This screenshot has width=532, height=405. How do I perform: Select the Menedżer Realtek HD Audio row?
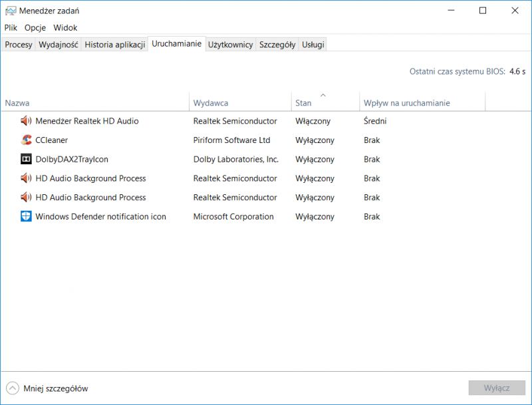[x=266, y=121]
